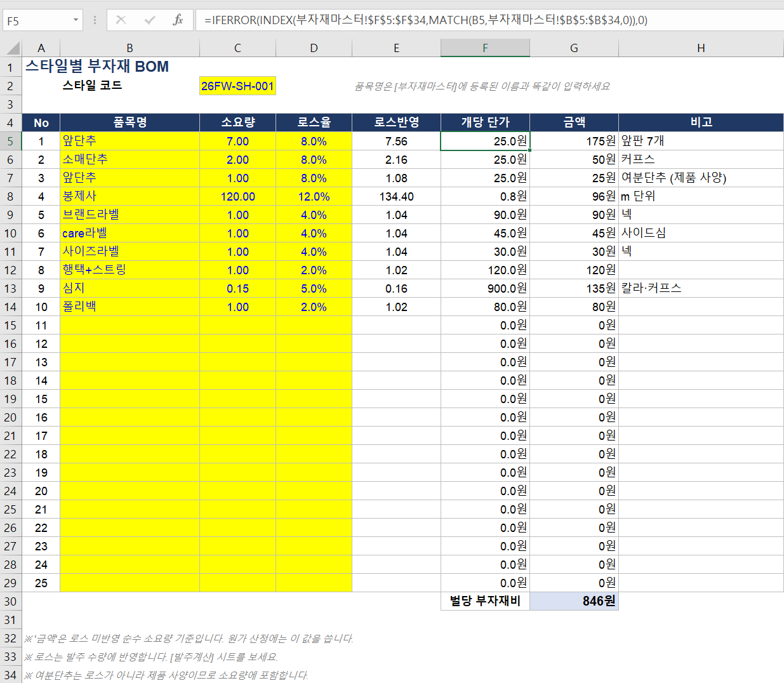Click remark cell 앞판 7개
Viewport: 784px width, 683px height.
tap(701, 141)
